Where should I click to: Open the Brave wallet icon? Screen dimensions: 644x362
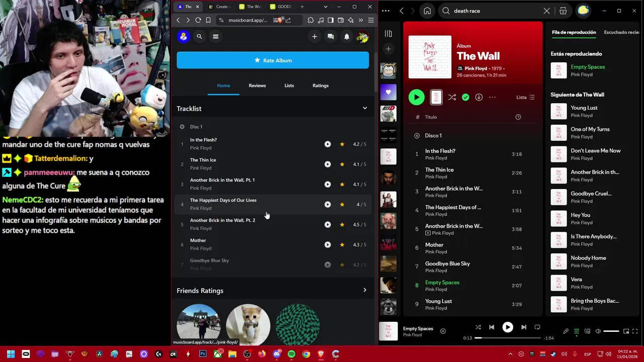(x=341, y=20)
